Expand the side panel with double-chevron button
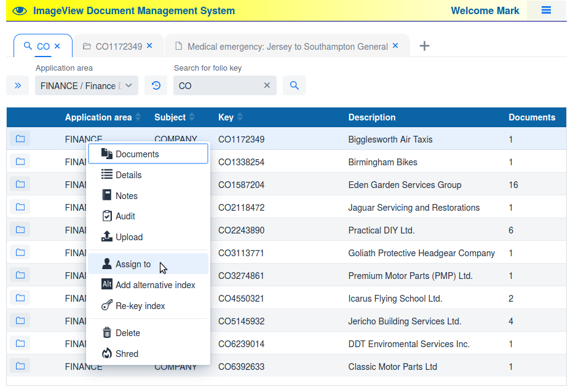The width and height of the screenshot is (573, 392). 17,86
